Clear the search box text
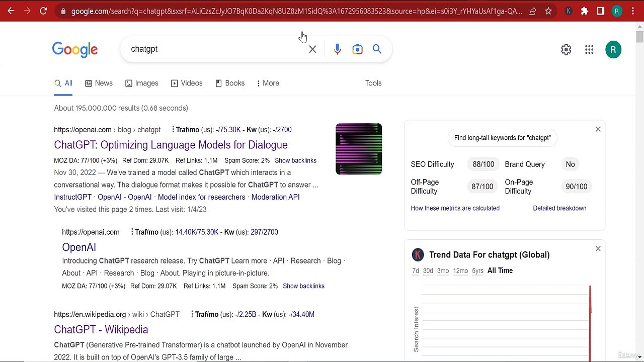 click(x=312, y=49)
